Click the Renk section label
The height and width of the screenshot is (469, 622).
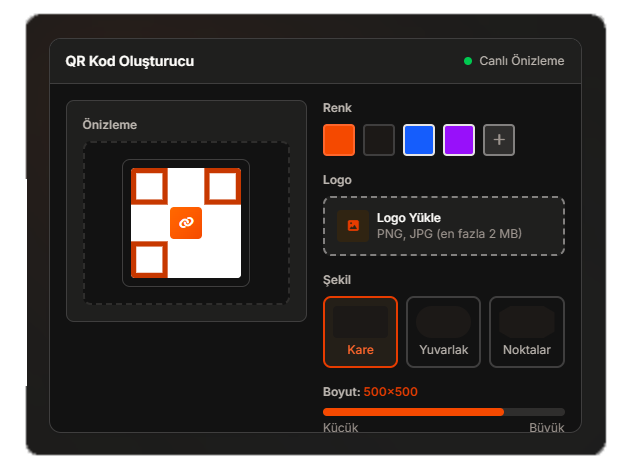click(337, 108)
